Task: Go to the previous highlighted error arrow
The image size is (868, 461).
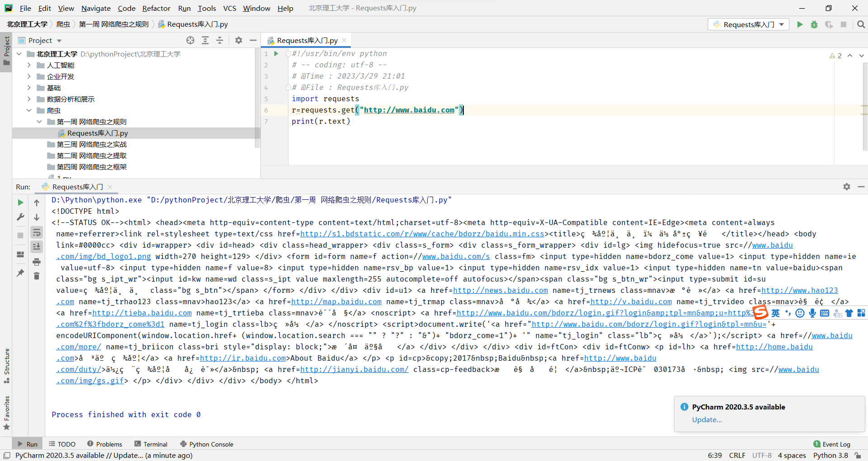Action: (x=850, y=56)
